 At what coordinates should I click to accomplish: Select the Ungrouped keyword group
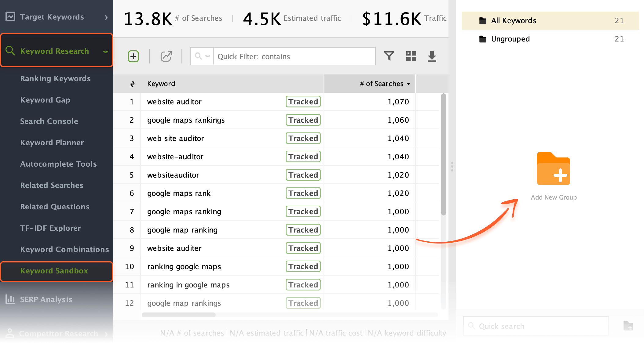pyautogui.click(x=550, y=39)
